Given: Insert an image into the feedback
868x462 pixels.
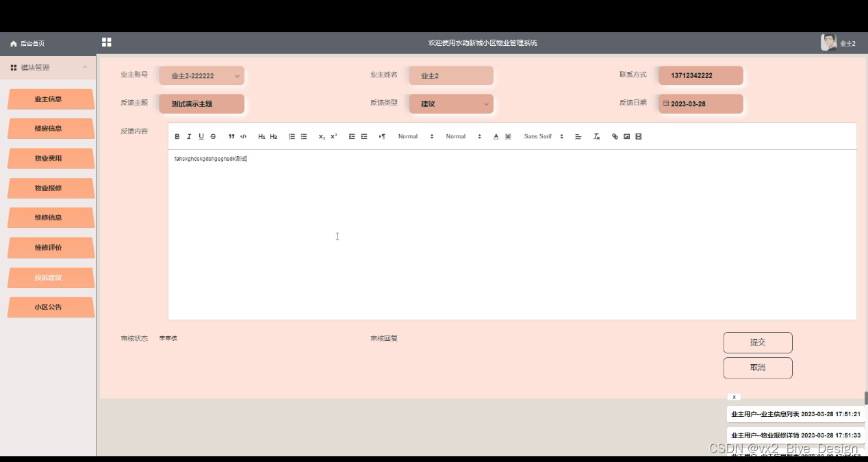Looking at the screenshot, I should [626, 137].
